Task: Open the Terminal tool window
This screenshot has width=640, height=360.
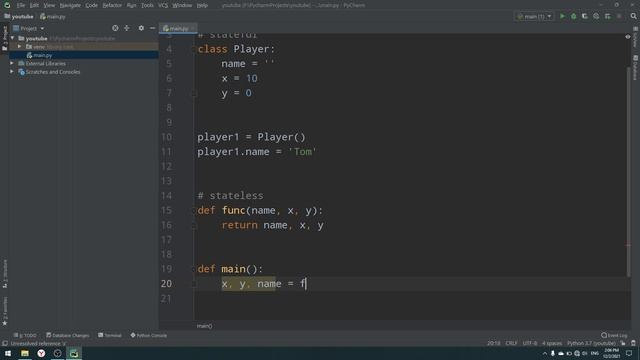Action: (110, 336)
